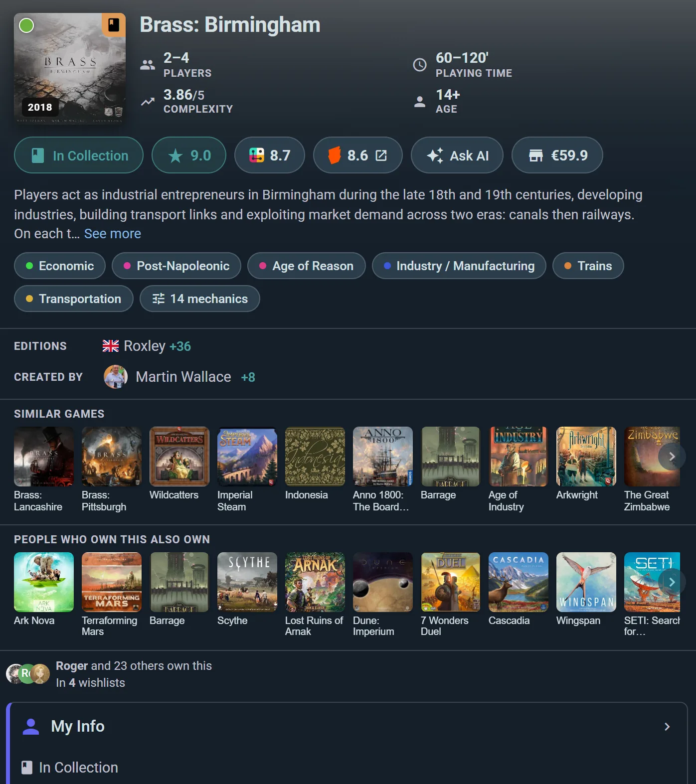Screen dimensions: 696x784
Task: Click the store icon next to €59.9
Action: (536, 156)
